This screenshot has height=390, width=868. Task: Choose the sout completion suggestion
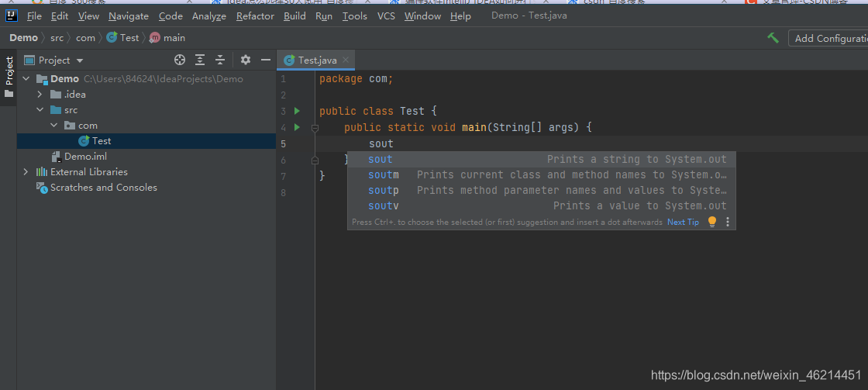point(542,159)
